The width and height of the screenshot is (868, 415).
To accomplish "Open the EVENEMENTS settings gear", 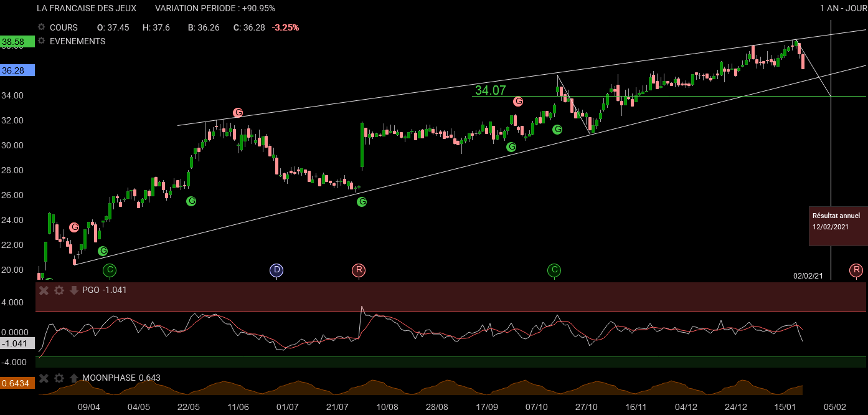I will pyautogui.click(x=42, y=41).
